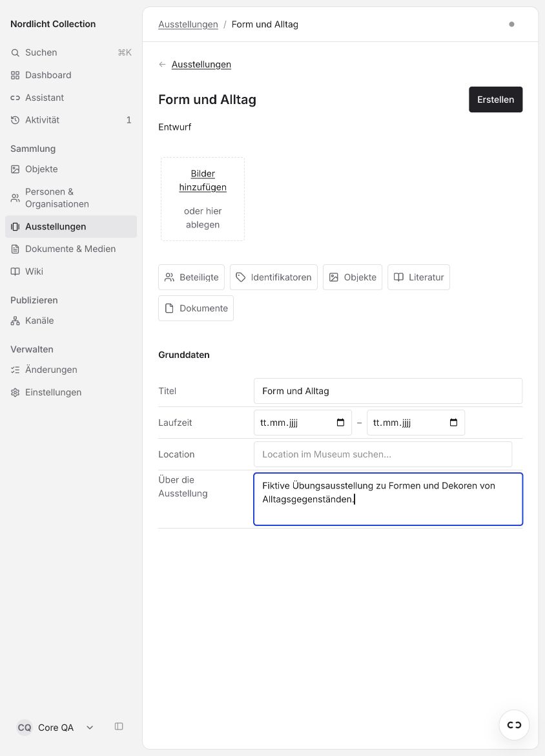Expand the Core QA account menu
The image size is (545, 756).
(56, 728)
